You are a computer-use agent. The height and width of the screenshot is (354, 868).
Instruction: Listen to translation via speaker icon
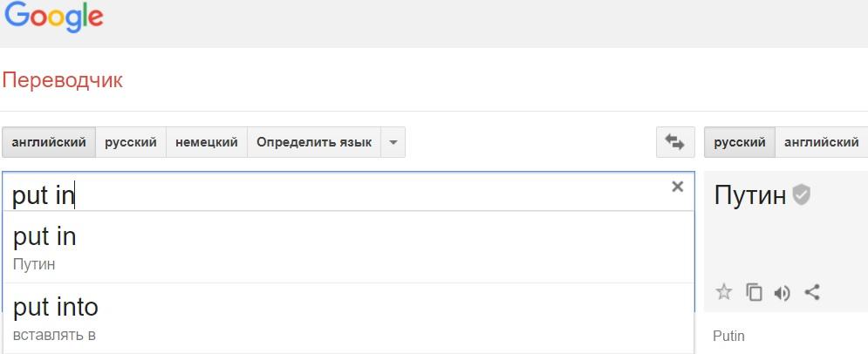pos(783,293)
